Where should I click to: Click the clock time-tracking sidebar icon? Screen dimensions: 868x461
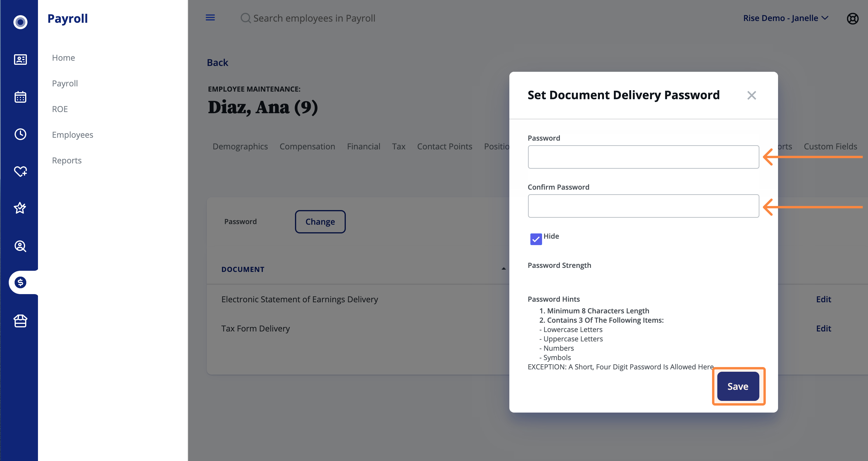20,134
